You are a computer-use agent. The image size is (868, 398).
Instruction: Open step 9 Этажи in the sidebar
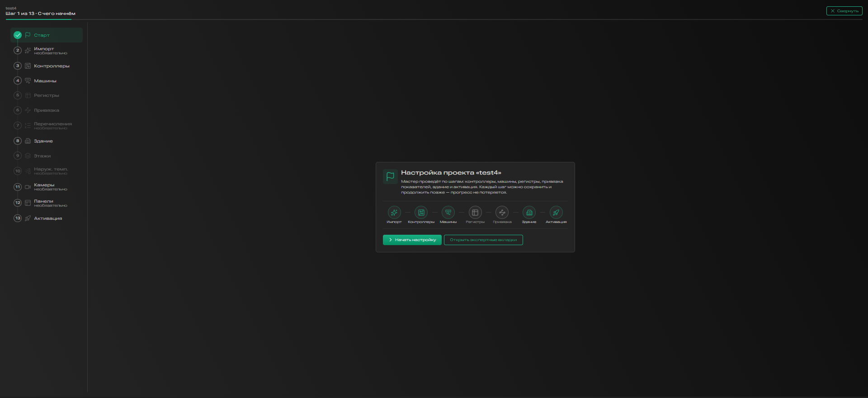tap(47, 156)
